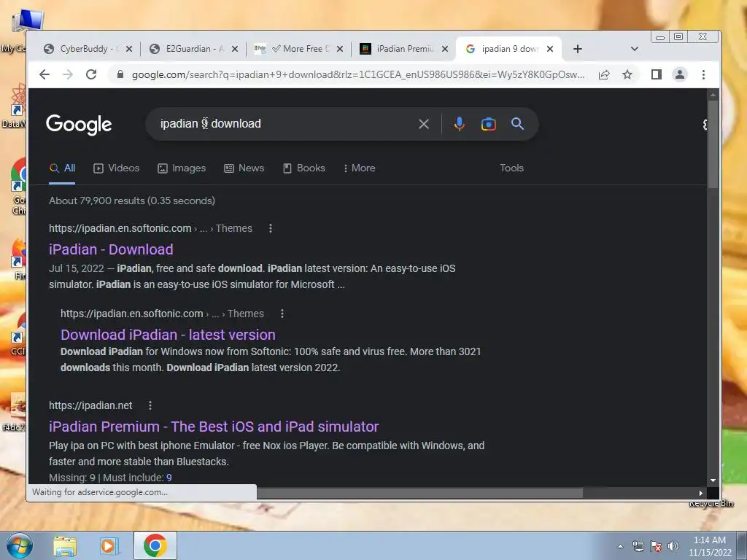Image resolution: width=747 pixels, height=560 pixels.
Task: Click the vertical scrollbar thumb
Action: pos(713,145)
